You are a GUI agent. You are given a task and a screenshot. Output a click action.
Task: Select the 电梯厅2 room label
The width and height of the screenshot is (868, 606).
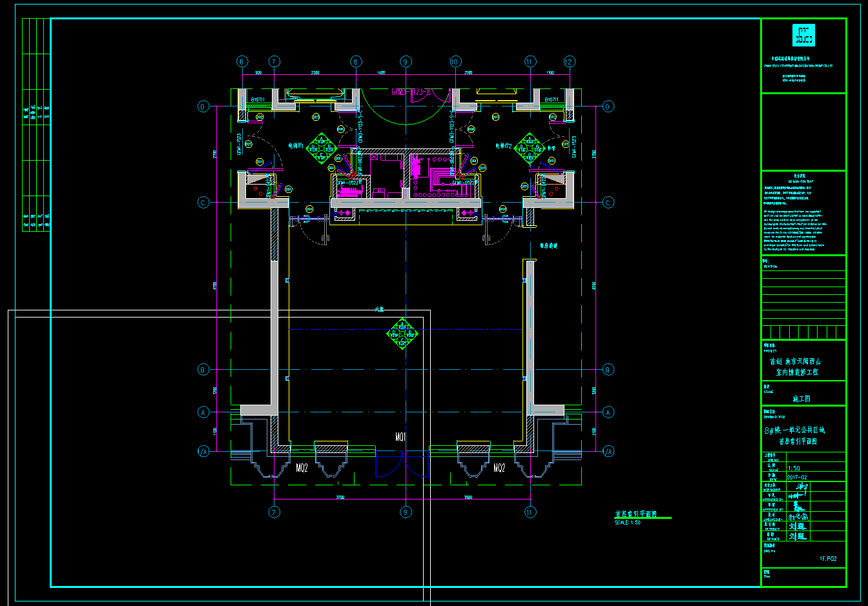coord(504,146)
